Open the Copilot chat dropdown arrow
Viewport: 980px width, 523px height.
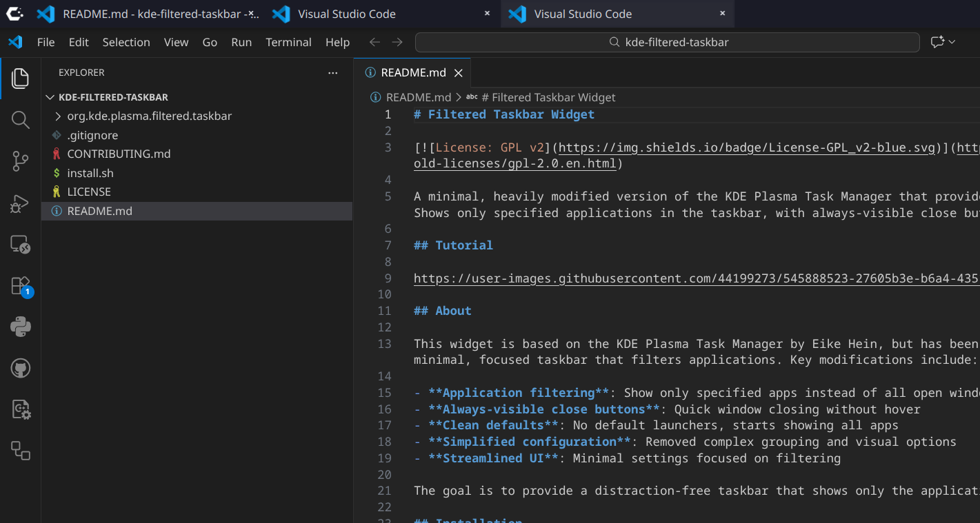(x=952, y=42)
